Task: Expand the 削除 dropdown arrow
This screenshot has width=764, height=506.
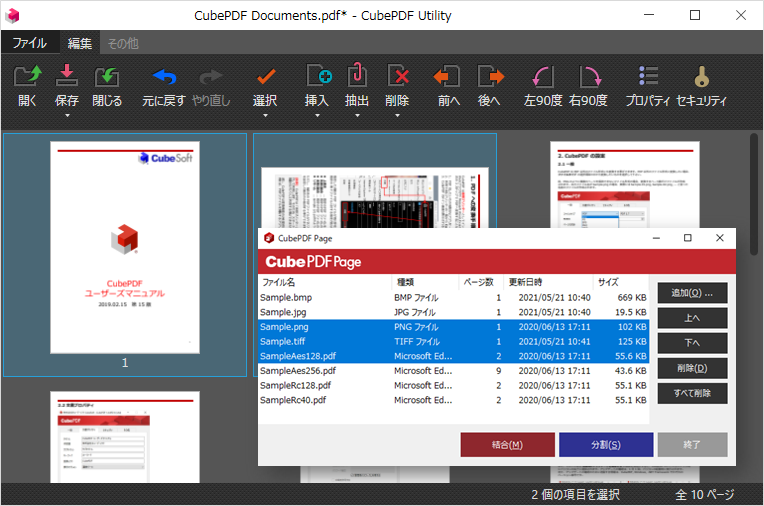Action: coord(397,116)
